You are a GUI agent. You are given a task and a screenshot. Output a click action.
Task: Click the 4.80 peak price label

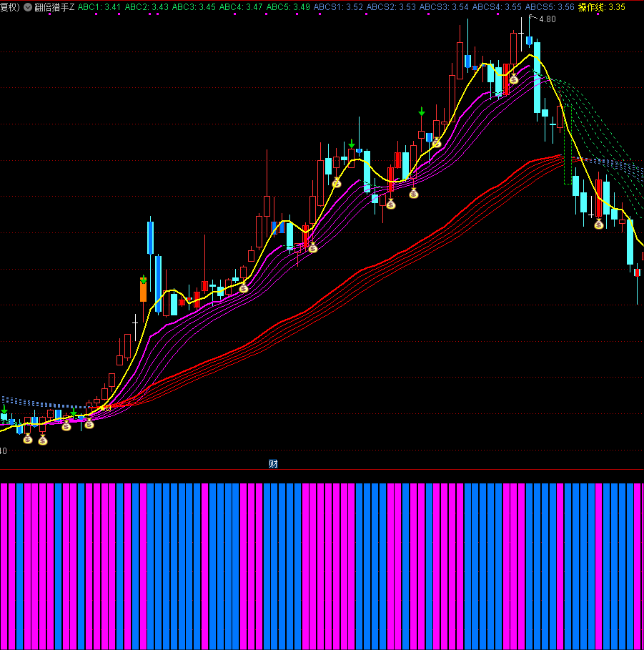click(x=547, y=19)
